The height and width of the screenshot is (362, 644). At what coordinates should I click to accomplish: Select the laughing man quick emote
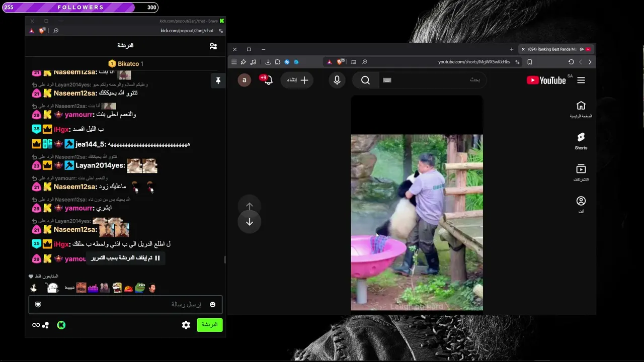[x=81, y=288]
